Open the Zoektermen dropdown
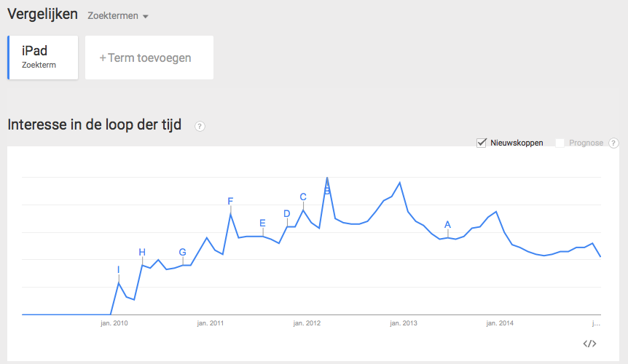This screenshot has height=364, width=628. tap(117, 16)
